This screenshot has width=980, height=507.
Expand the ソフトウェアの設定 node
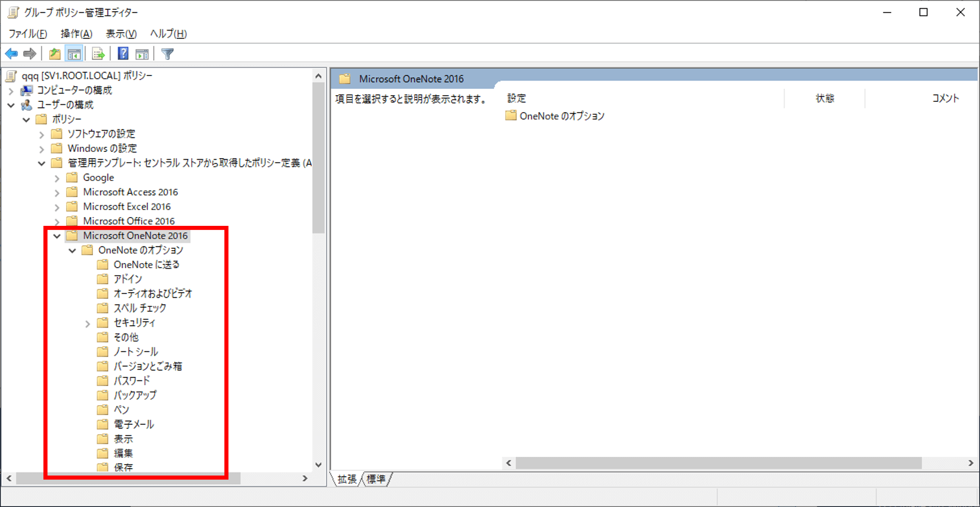coord(42,134)
